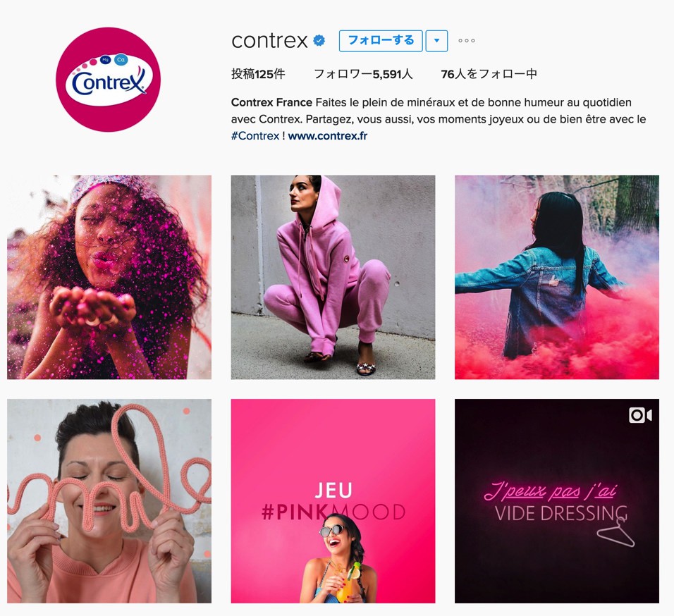
Task: Open the www.contrex.fr website link
Action: (x=328, y=136)
